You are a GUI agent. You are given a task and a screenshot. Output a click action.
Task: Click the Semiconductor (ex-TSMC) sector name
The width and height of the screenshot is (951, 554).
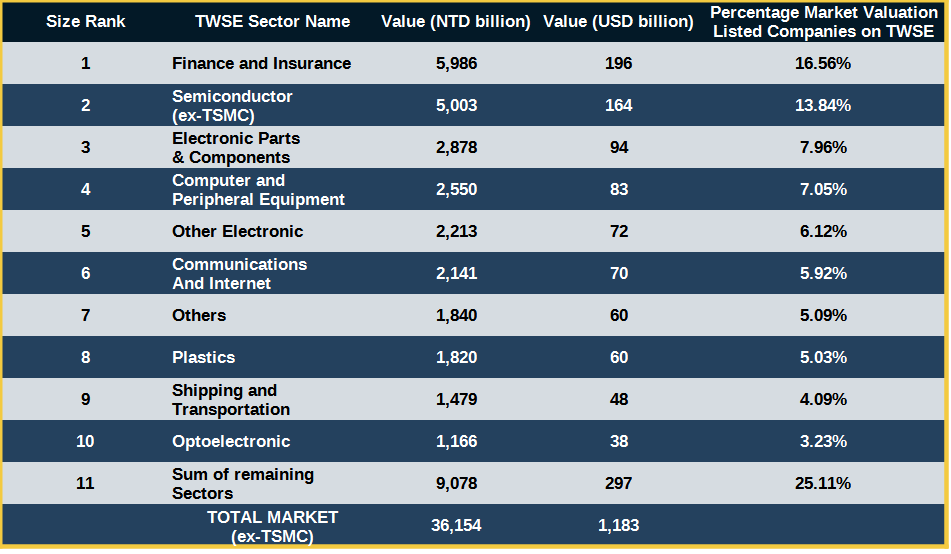pos(232,105)
